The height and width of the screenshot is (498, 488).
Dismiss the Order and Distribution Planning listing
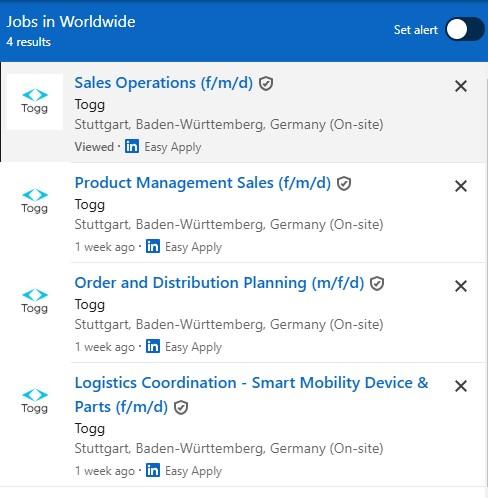coord(461,286)
